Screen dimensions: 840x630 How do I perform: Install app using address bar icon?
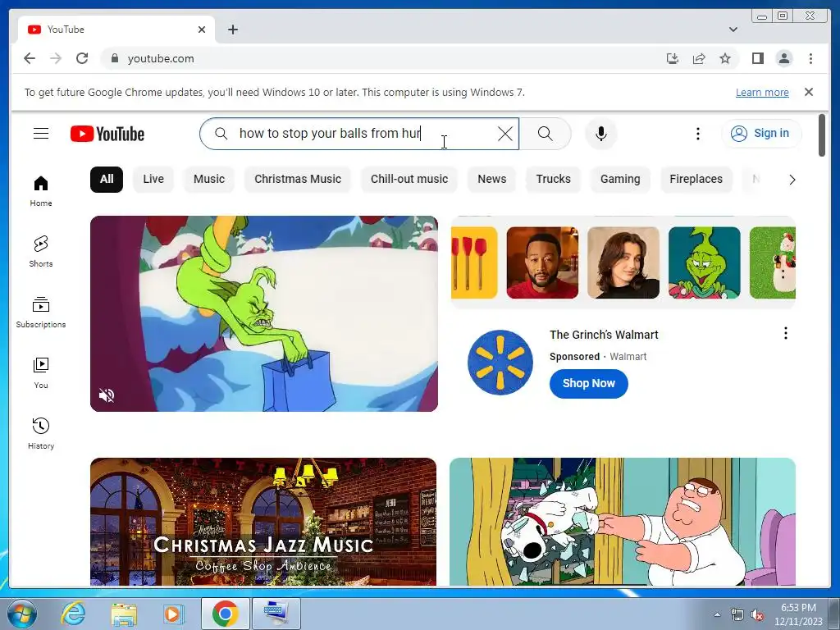click(x=673, y=58)
